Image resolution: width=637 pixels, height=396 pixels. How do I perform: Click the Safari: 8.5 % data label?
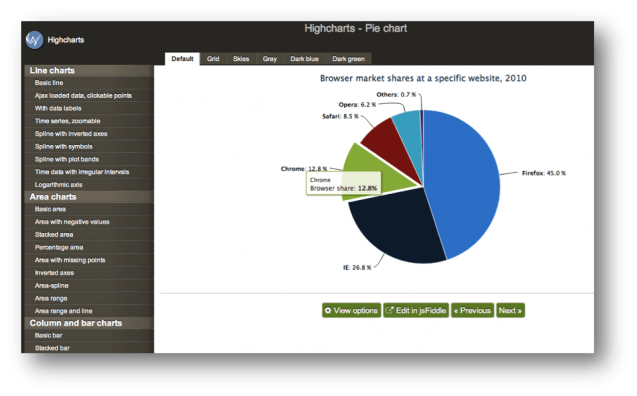(340, 117)
